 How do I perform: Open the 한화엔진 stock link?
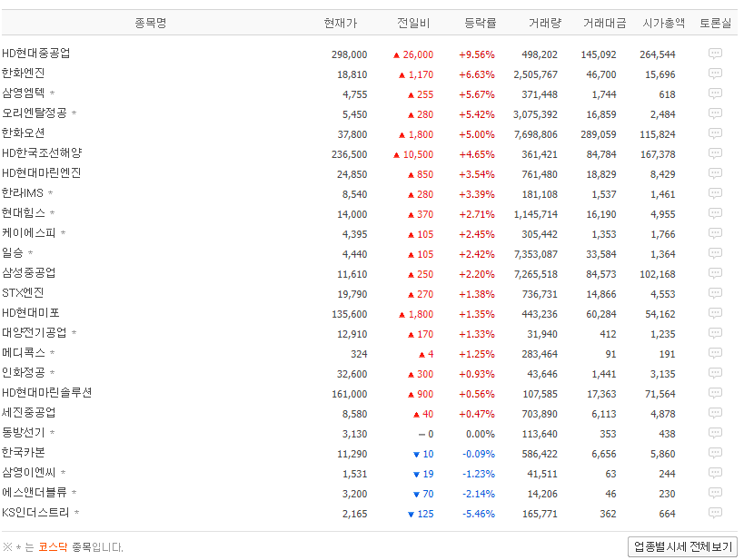click(24, 73)
